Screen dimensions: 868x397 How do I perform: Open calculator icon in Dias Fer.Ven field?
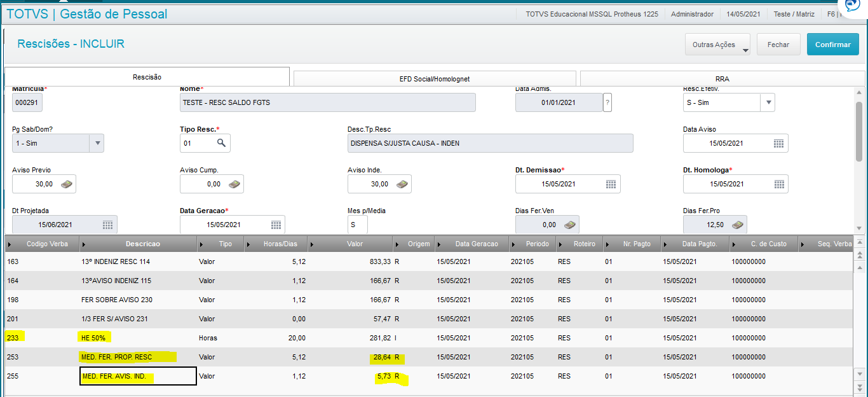(570, 225)
